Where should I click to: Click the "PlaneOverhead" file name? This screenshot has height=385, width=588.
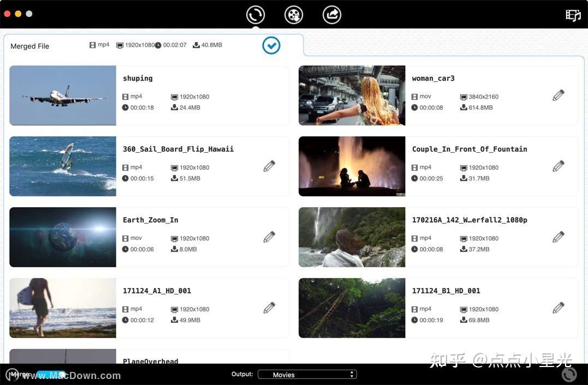pyautogui.click(x=150, y=360)
